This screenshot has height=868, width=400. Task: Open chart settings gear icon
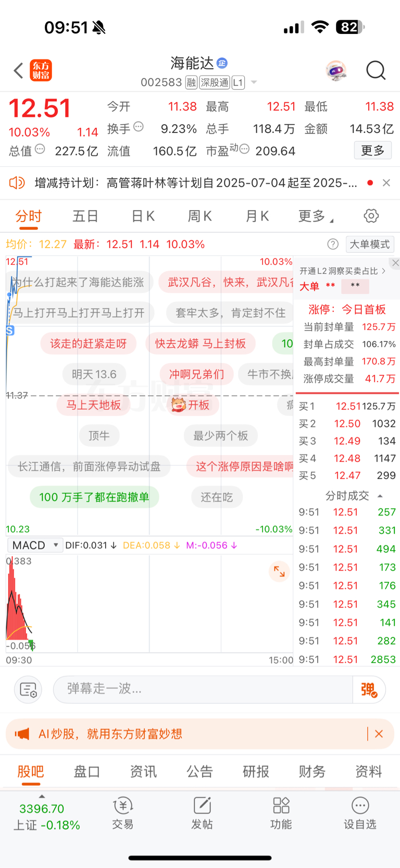(x=371, y=216)
